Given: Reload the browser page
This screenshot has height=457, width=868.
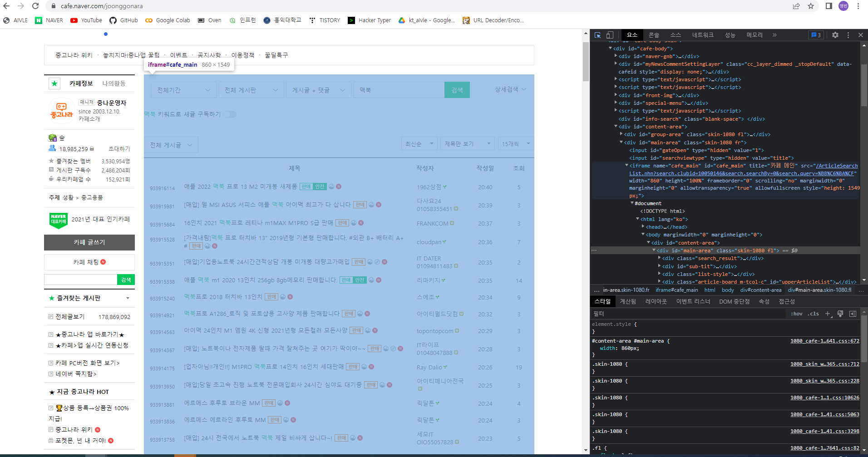Looking at the screenshot, I should tap(35, 6).
